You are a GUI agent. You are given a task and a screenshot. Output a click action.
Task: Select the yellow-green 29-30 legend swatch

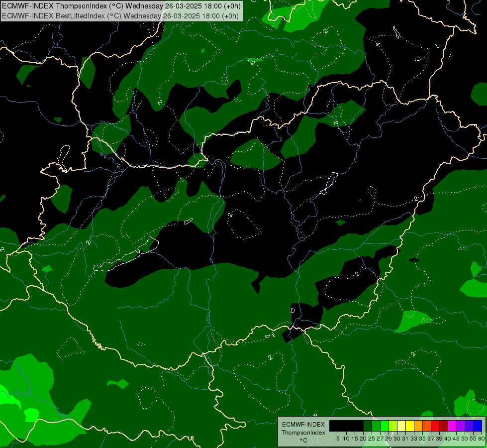(x=393, y=426)
